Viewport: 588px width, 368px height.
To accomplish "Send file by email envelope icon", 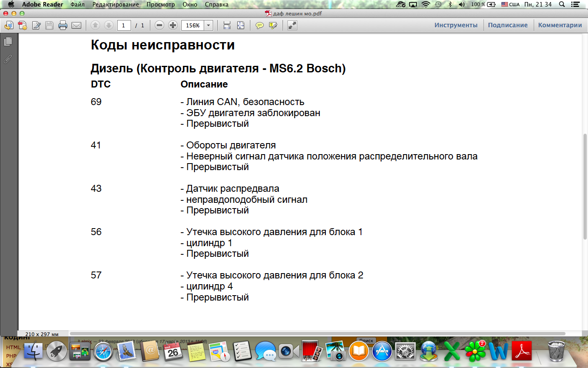I will [x=76, y=25].
